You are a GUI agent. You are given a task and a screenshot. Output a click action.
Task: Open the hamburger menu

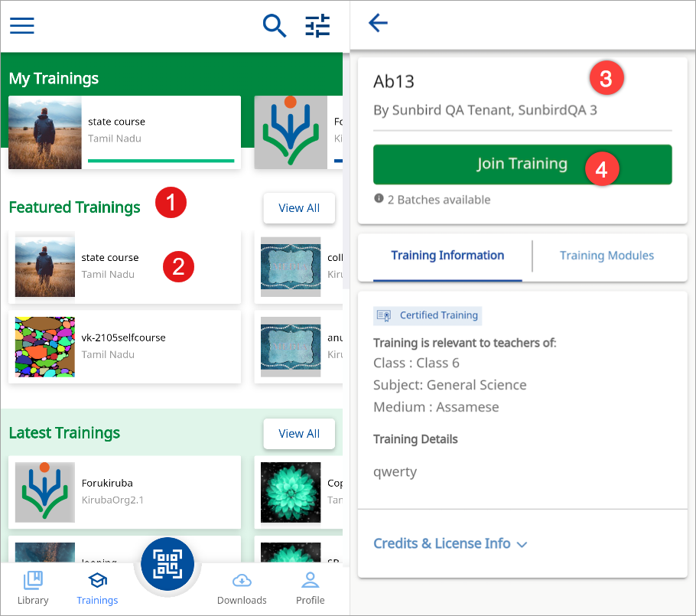(21, 25)
